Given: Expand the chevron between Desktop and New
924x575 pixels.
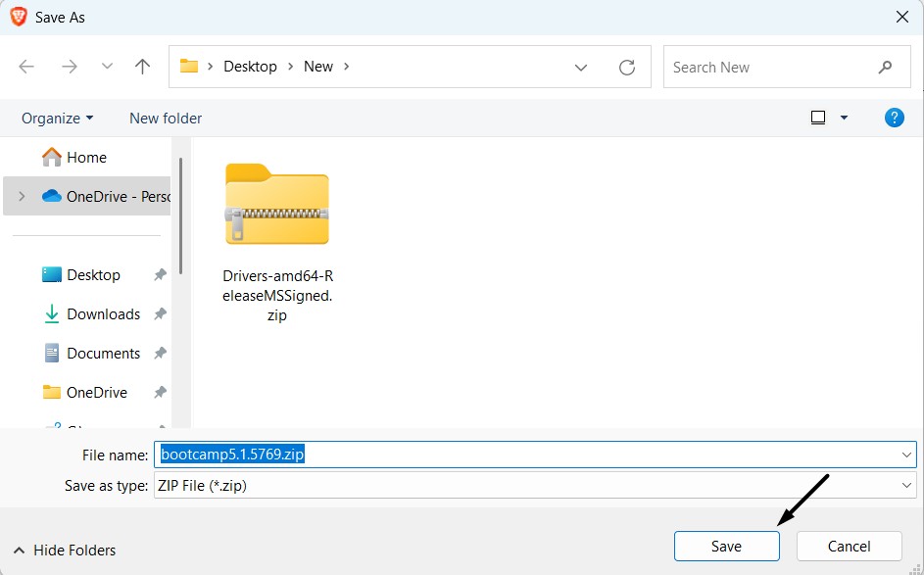Looking at the screenshot, I should click(x=290, y=67).
